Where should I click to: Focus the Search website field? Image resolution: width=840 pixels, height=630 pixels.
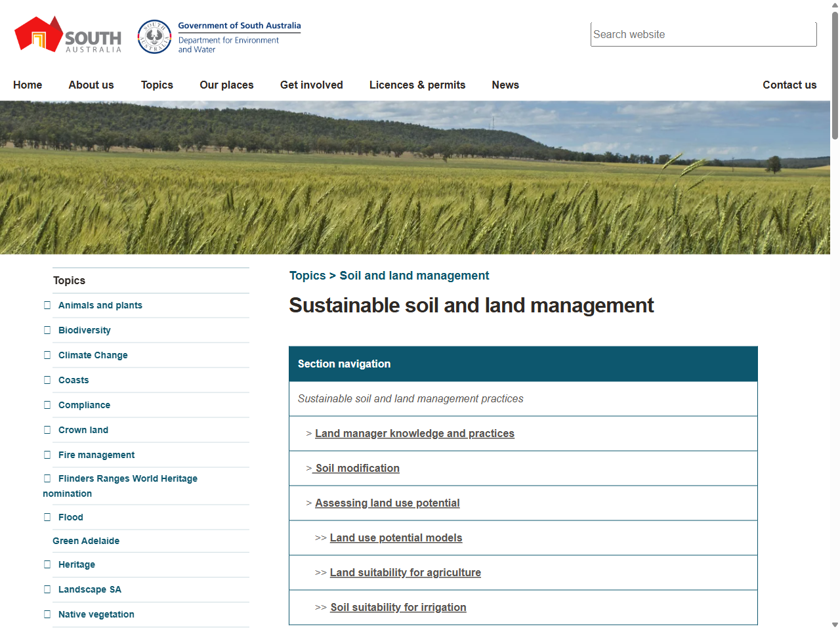coord(703,34)
